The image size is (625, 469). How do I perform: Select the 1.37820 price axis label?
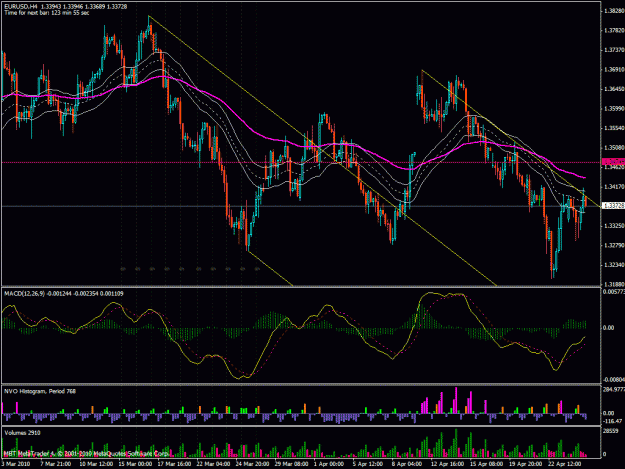tap(614, 30)
